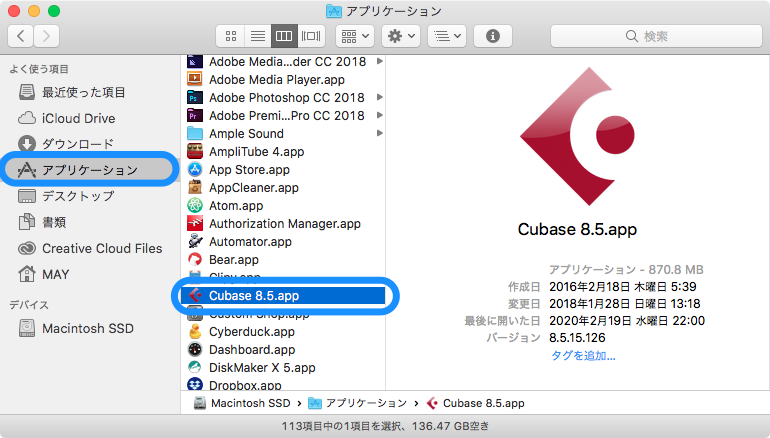770x438 pixels.
Task: Click the Automator.app icon
Action: pos(195,242)
